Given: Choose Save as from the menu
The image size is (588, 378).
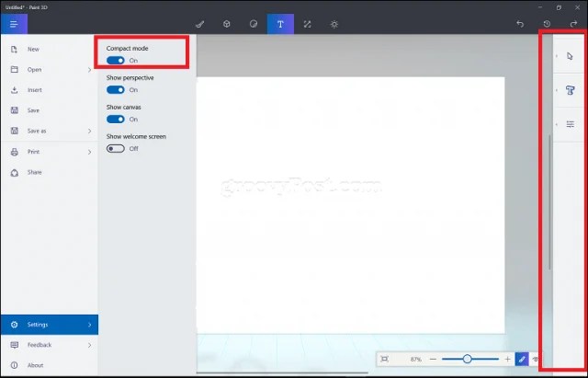Looking at the screenshot, I should point(49,131).
